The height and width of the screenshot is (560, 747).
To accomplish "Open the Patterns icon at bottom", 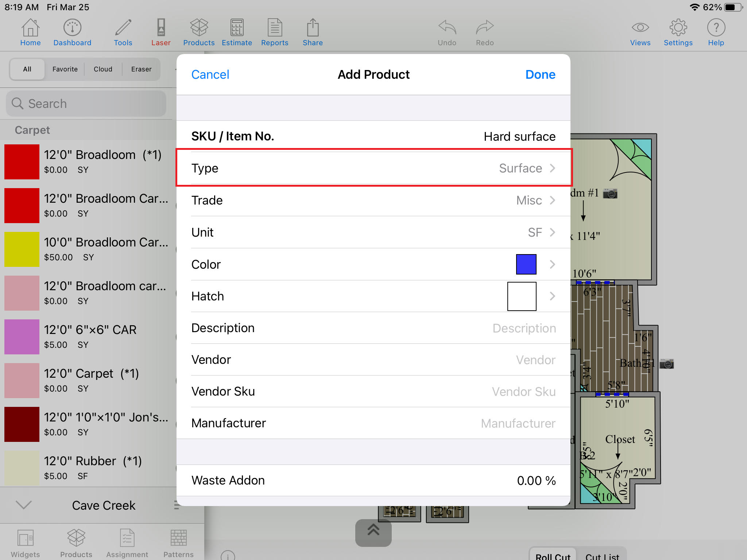I will coord(178,543).
